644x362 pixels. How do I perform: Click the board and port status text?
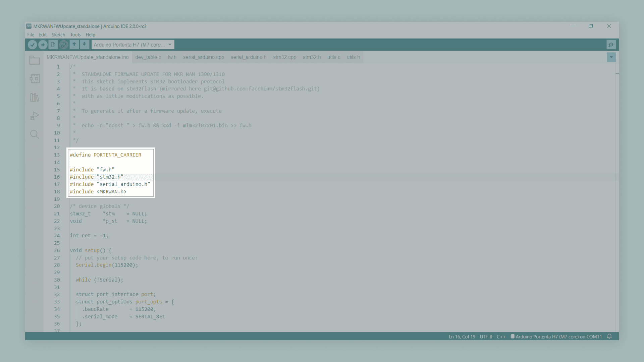(x=558, y=337)
